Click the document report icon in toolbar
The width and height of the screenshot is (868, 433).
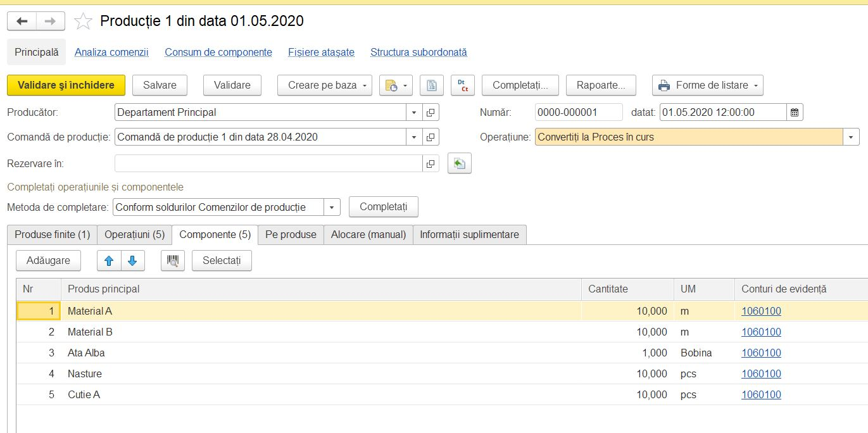point(432,85)
